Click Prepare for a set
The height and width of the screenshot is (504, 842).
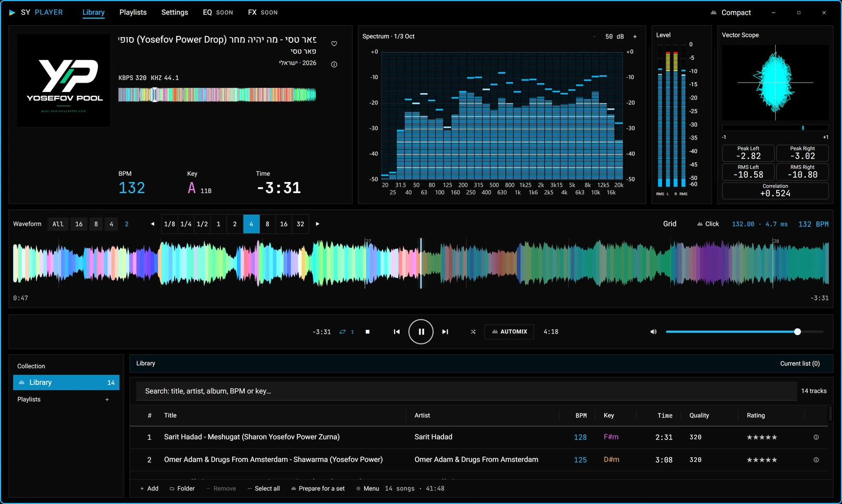click(x=318, y=488)
